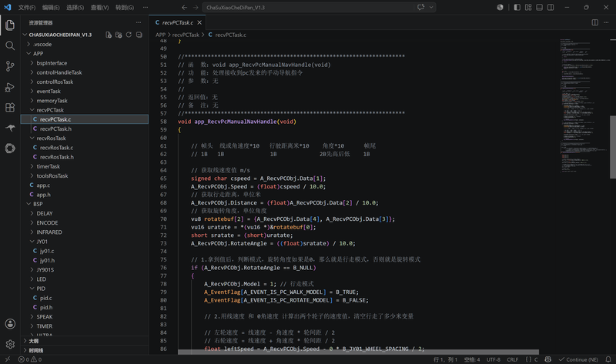616x364 pixels.
Task: Click the recvPCTask folder breadcrumb
Action: click(x=186, y=35)
